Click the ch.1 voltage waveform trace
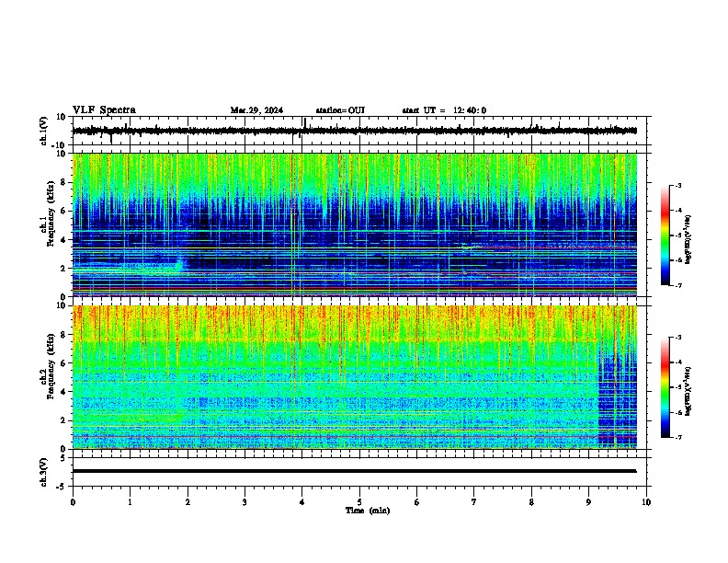728x563 pixels. [355, 131]
